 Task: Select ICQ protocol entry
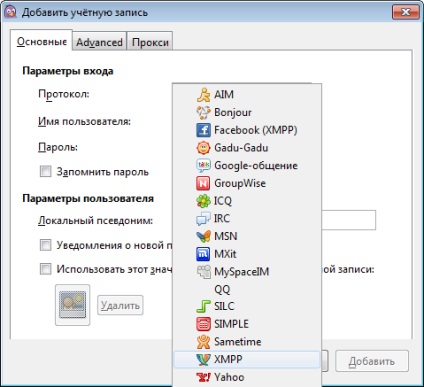(247, 201)
